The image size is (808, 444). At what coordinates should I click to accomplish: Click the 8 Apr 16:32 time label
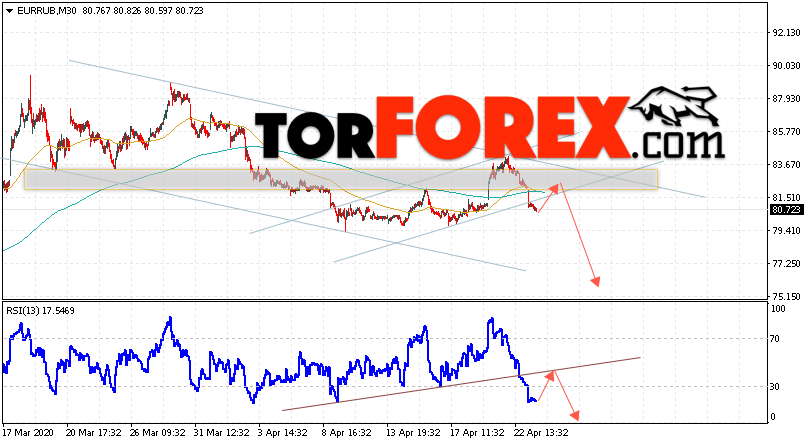click(346, 433)
